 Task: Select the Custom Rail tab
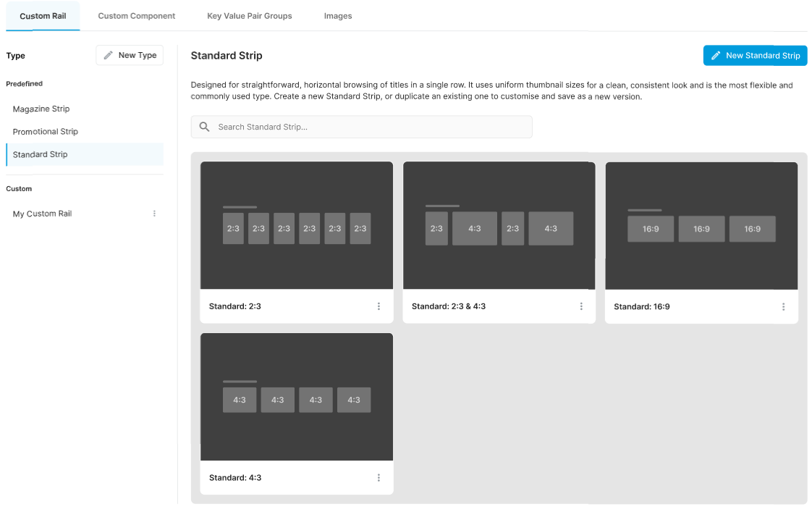pyautogui.click(x=43, y=16)
